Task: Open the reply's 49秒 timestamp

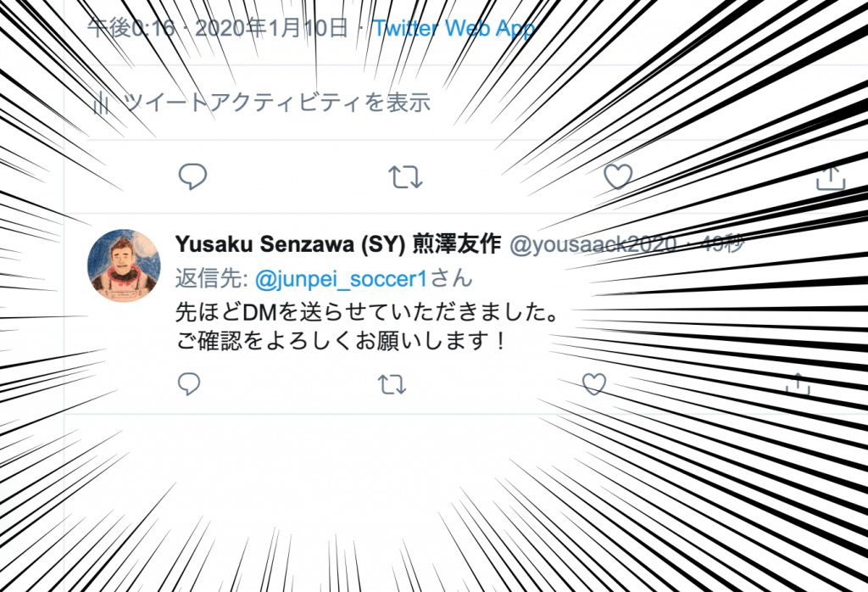Action: click(x=723, y=243)
